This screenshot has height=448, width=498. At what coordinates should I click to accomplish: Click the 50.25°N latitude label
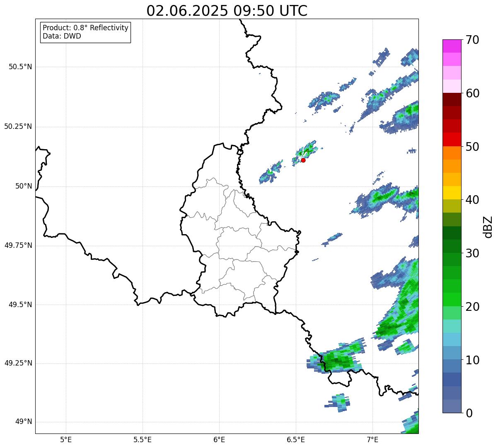(x=18, y=126)
